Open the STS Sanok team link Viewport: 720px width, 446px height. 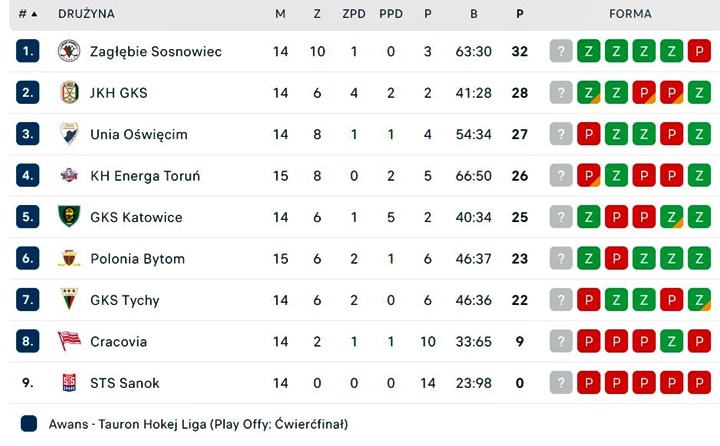(124, 383)
